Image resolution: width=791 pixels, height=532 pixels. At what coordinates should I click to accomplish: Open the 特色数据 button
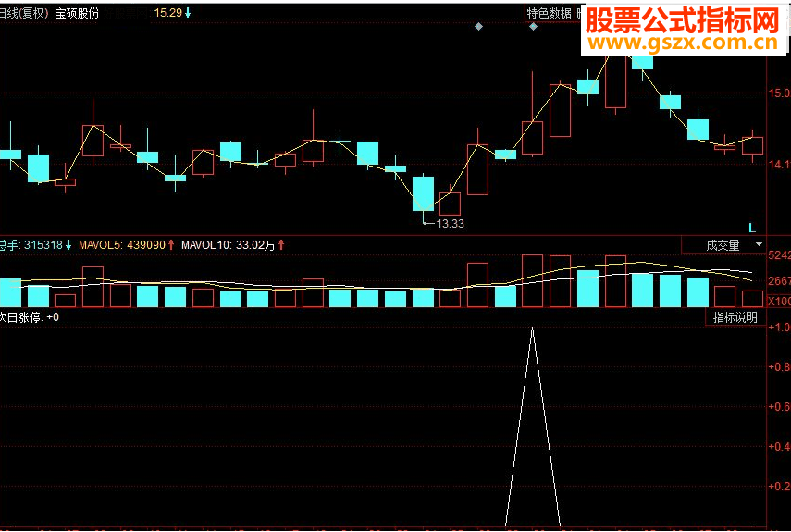[x=549, y=13]
